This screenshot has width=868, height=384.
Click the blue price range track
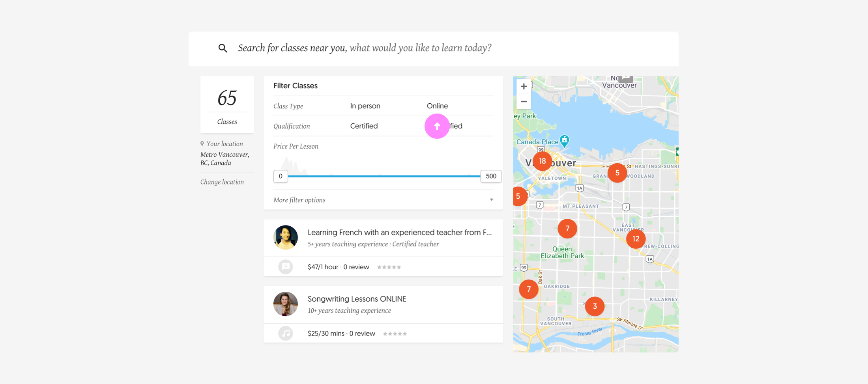pyautogui.click(x=384, y=176)
